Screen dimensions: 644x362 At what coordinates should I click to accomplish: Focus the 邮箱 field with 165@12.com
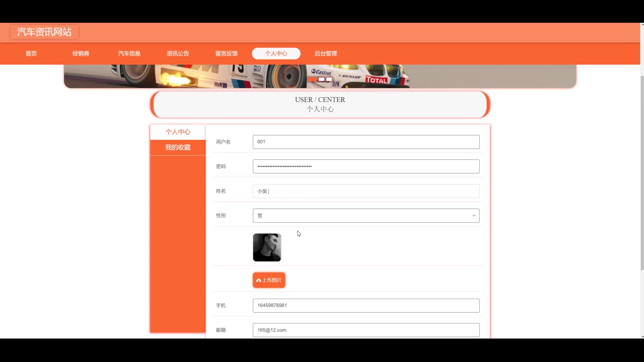(366, 330)
